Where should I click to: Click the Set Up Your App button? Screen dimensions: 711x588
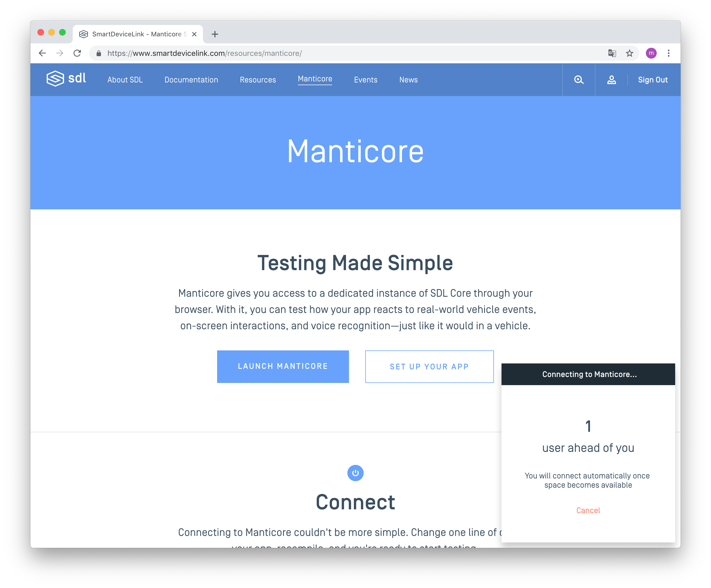429,366
